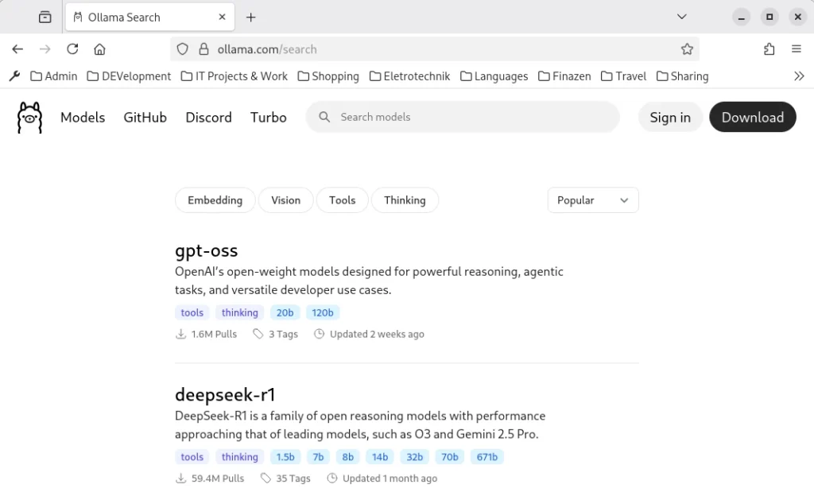Click the shield tracking protection icon
This screenshot has height=504, width=814.
[182, 48]
